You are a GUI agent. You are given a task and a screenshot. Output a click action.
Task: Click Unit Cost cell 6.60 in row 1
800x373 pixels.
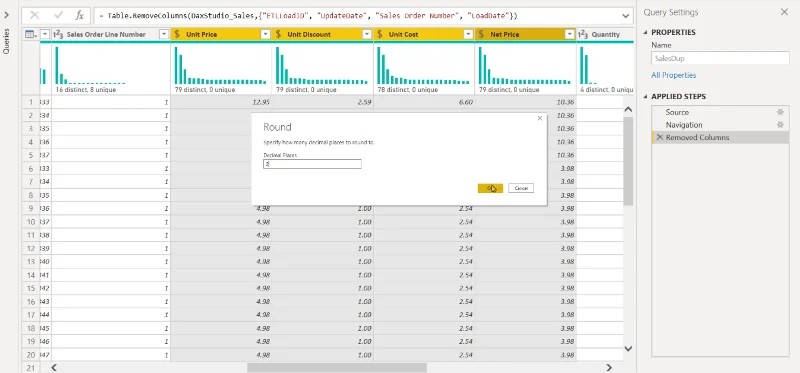pos(423,102)
